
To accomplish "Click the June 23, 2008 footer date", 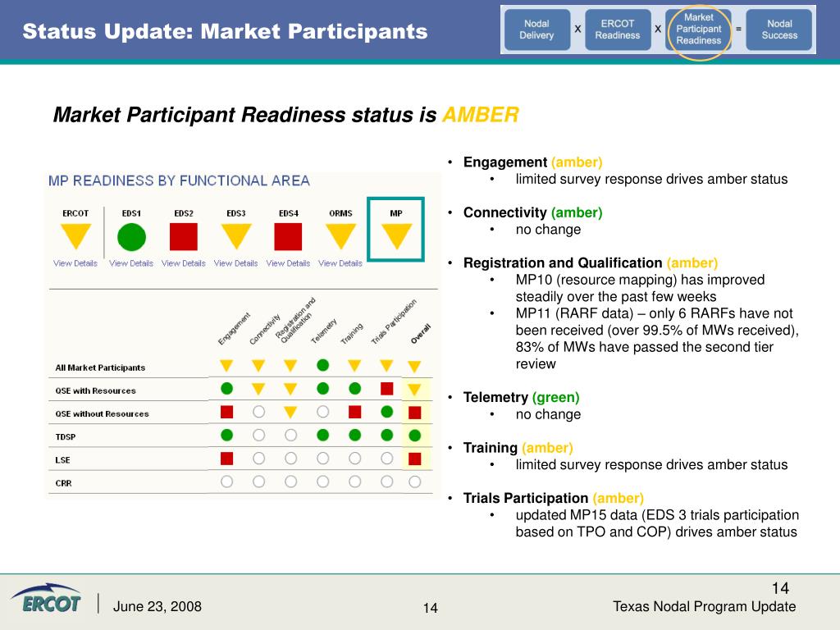I will [157, 606].
